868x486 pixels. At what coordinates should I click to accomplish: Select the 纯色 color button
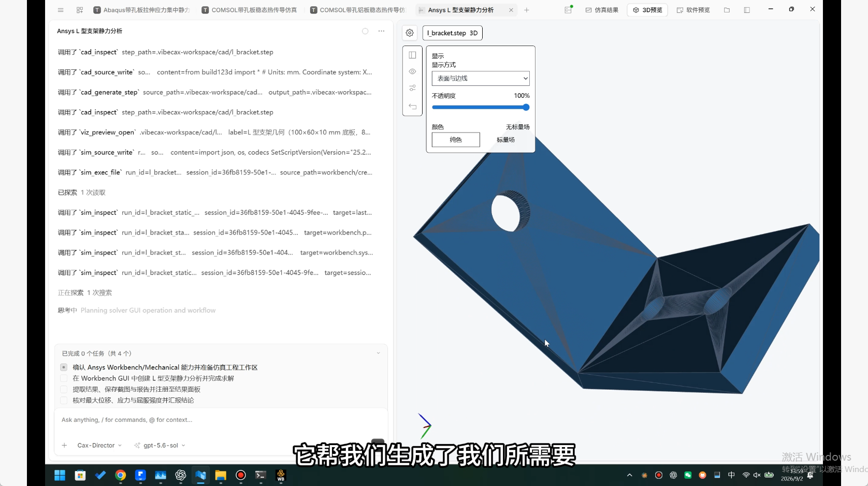pyautogui.click(x=456, y=140)
